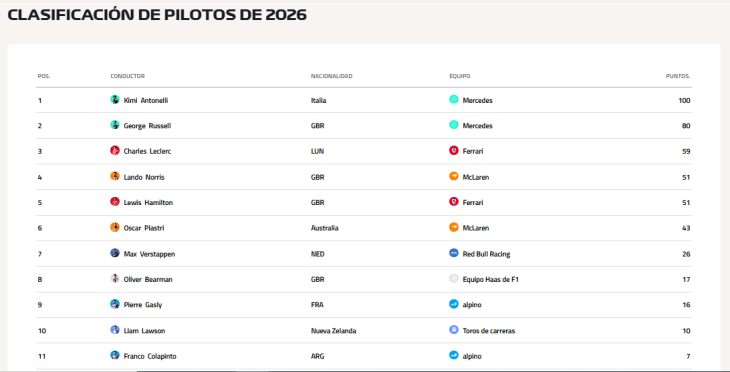Click the Toros de carreras team logo
The height and width of the screenshot is (372, 730).
point(453,330)
